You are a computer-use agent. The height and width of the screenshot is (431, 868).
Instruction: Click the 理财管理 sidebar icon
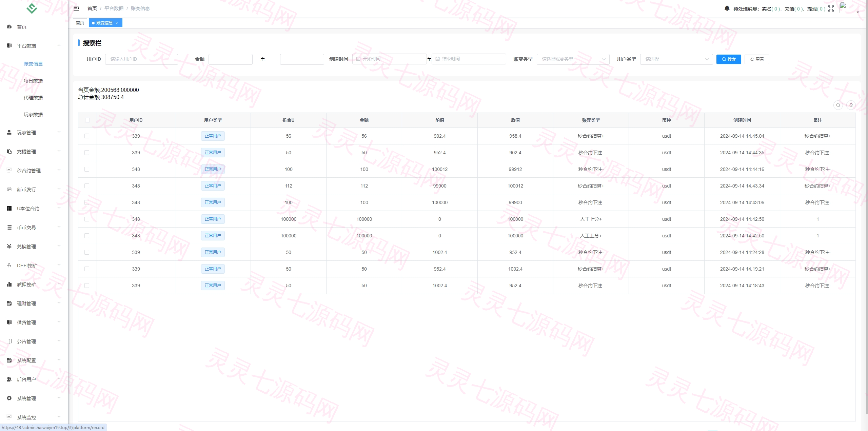pos(9,303)
